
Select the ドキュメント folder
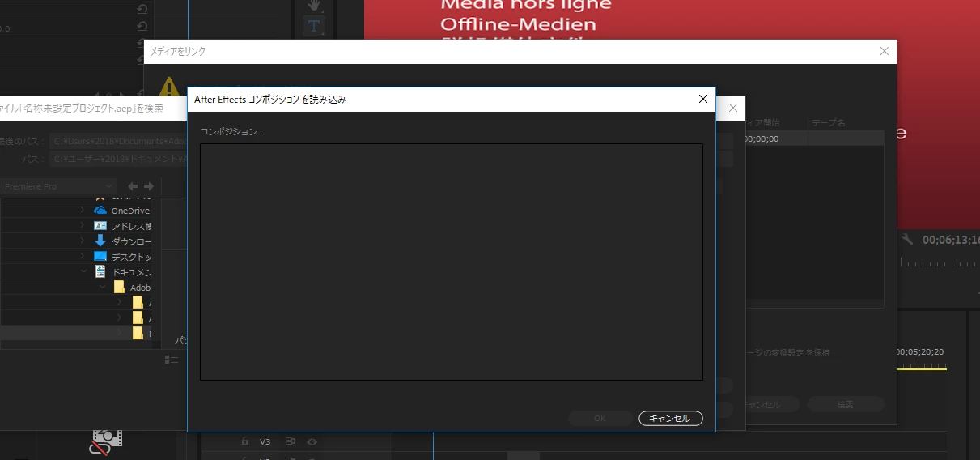click(x=131, y=271)
